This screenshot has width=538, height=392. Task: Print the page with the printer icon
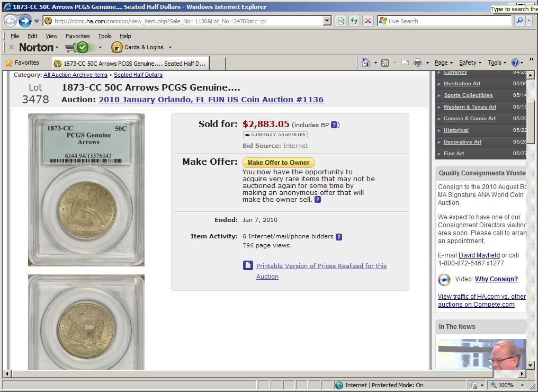[x=418, y=63]
